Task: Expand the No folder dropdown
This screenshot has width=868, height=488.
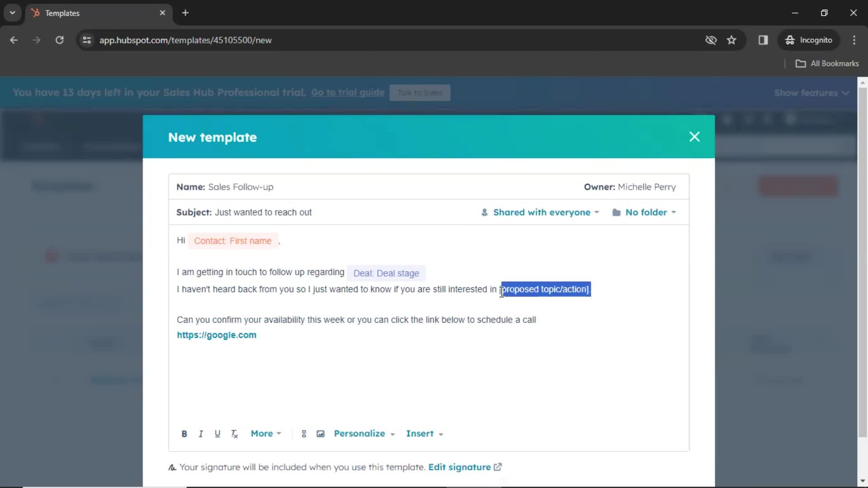Action: 646,212
